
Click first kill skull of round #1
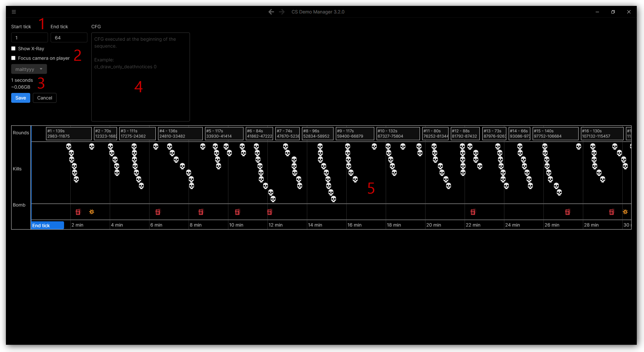pos(69,146)
